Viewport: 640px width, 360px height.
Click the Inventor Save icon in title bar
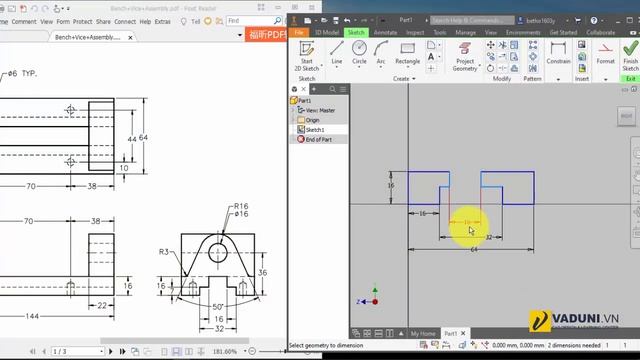click(x=336, y=20)
